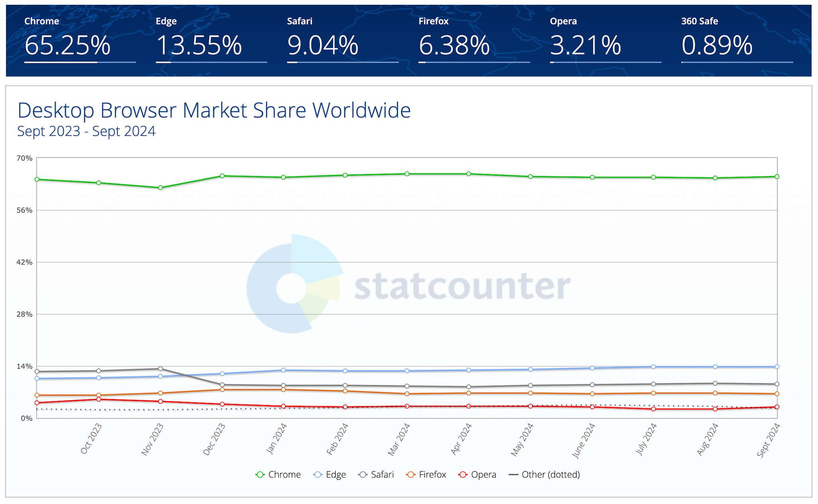Click the progress bar under Safari's 9.04%

(343, 62)
